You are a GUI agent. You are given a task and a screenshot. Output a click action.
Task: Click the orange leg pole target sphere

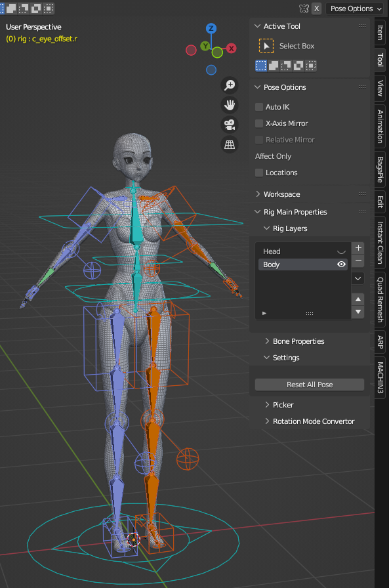coord(188,459)
